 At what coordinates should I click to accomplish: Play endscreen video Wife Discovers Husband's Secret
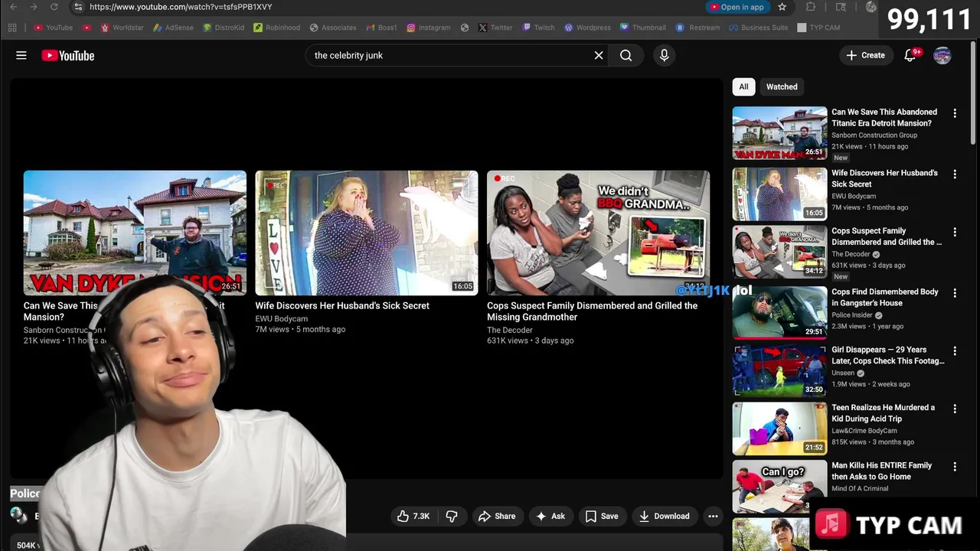pos(366,233)
